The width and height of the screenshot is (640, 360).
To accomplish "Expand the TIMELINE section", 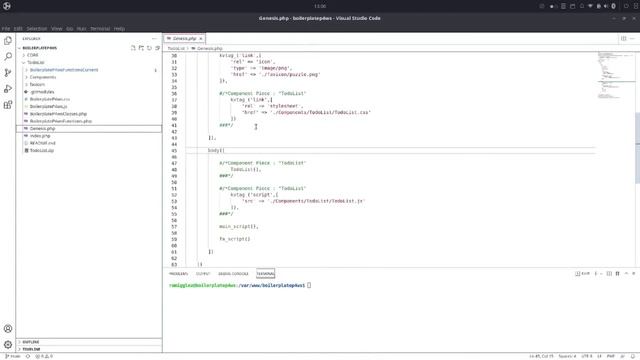I will [x=31, y=349].
